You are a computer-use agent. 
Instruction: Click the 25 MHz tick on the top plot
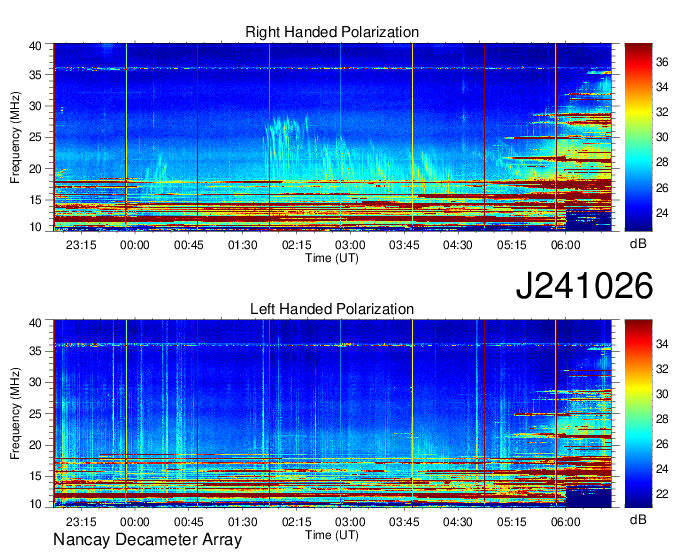pyautogui.click(x=35, y=137)
